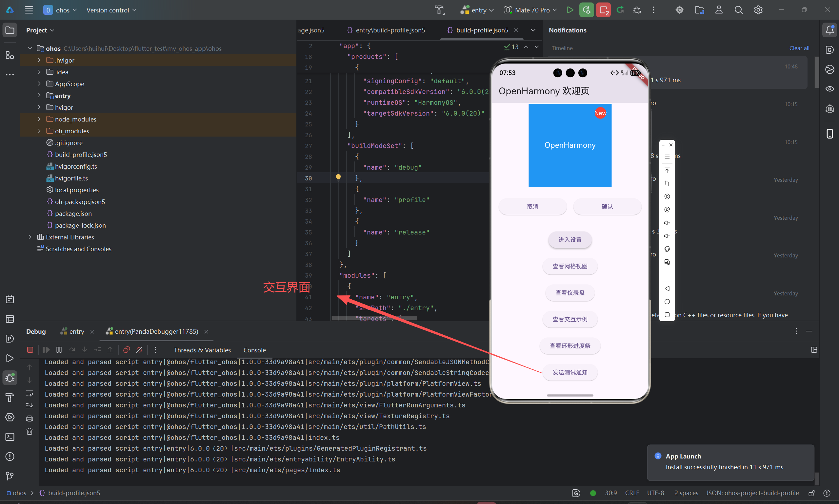Image resolution: width=839 pixels, height=504 pixels.
Task: Click the emulator screenshot crop icon
Action: (667, 183)
